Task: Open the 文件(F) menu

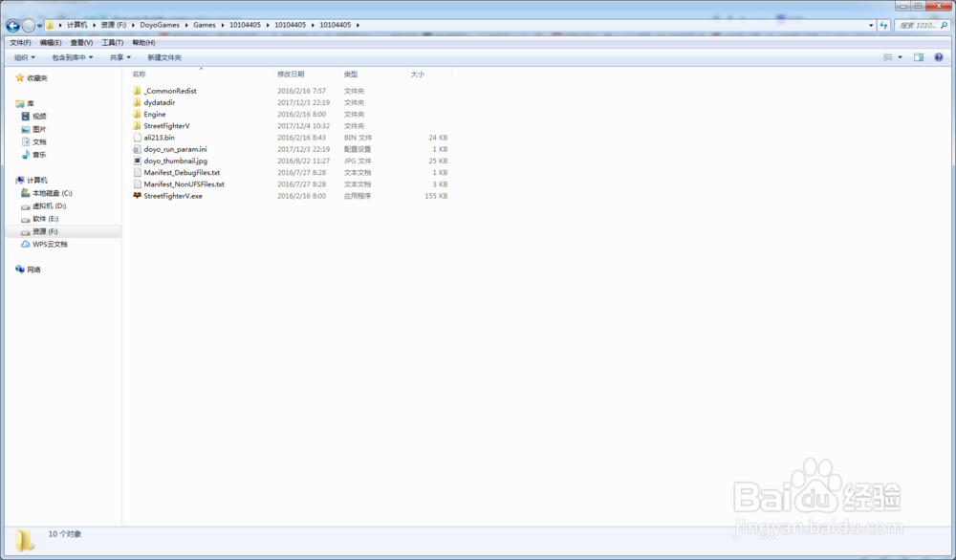Action: [x=20, y=43]
